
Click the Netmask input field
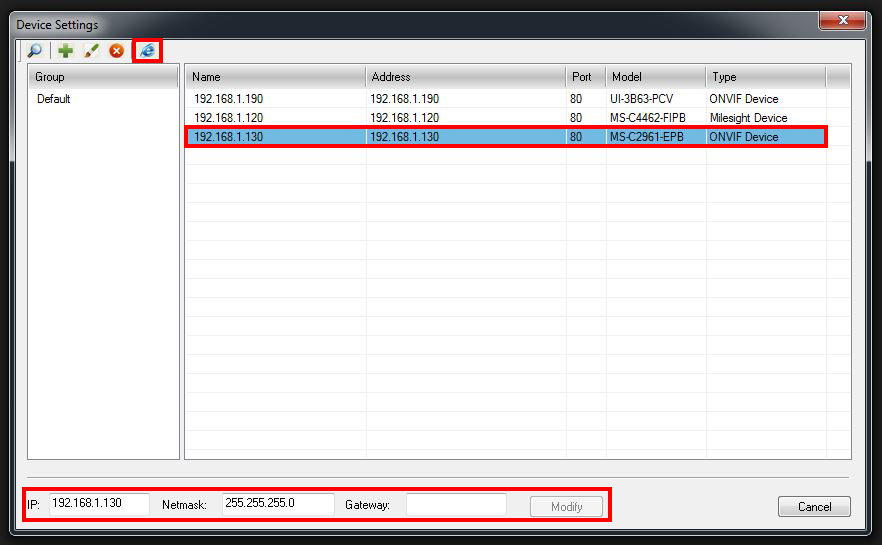[x=277, y=504]
